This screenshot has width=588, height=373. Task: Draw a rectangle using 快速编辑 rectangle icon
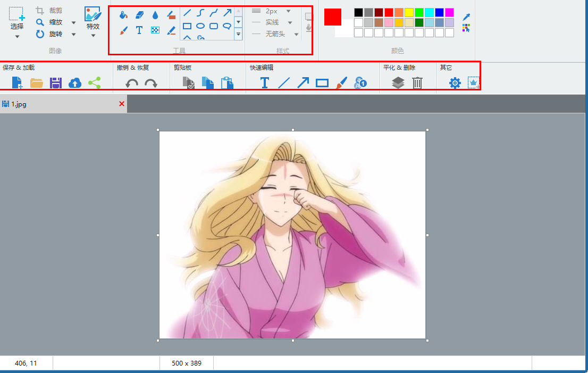coord(322,84)
